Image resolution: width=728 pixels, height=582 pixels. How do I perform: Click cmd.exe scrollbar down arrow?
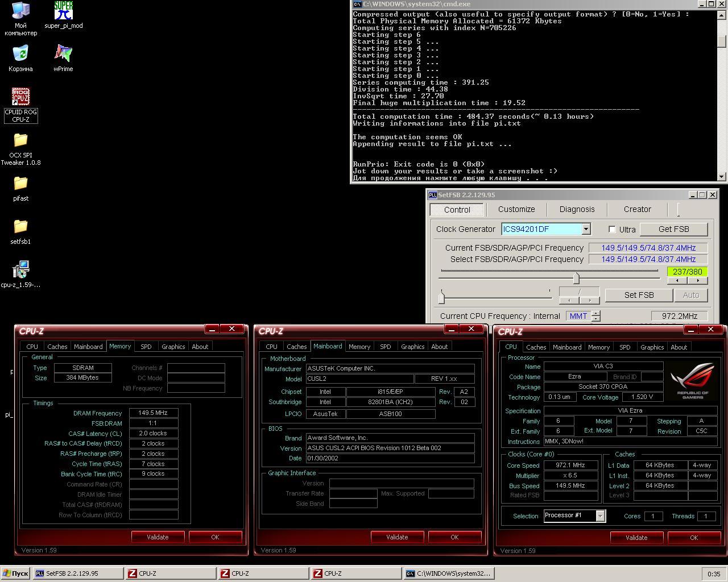click(722, 177)
